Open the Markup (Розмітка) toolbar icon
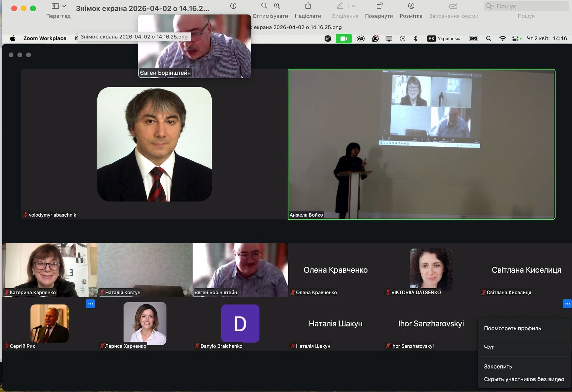Screen dimensions: 572x392 pos(411,6)
